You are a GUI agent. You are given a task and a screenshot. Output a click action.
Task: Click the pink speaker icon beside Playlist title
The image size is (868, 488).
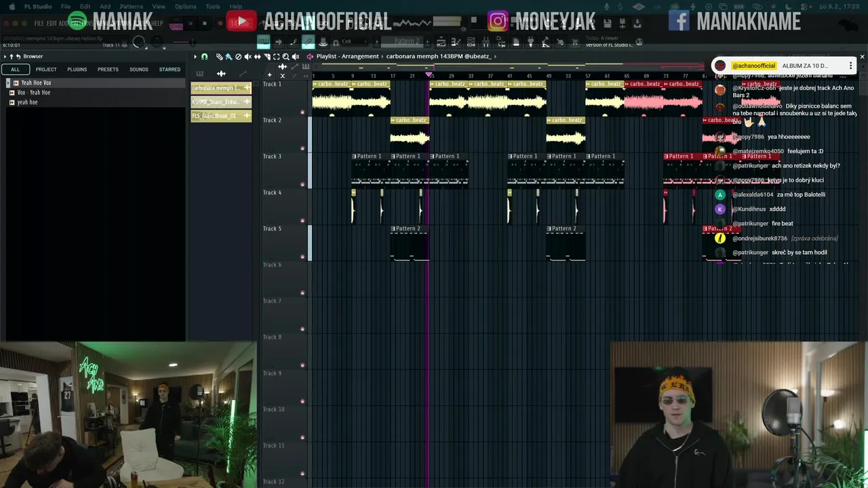[309, 57]
